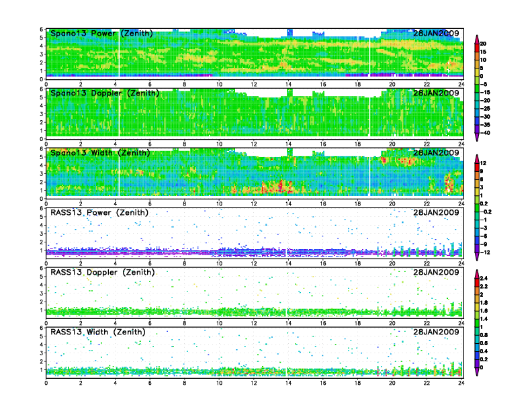Click the "2.2" label on the bottom colorbar
532x411 pixels.
pos(484,286)
